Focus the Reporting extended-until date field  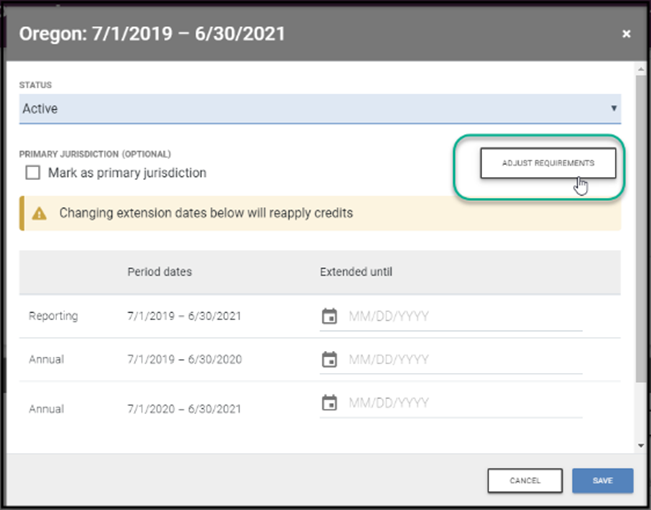click(x=462, y=316)
